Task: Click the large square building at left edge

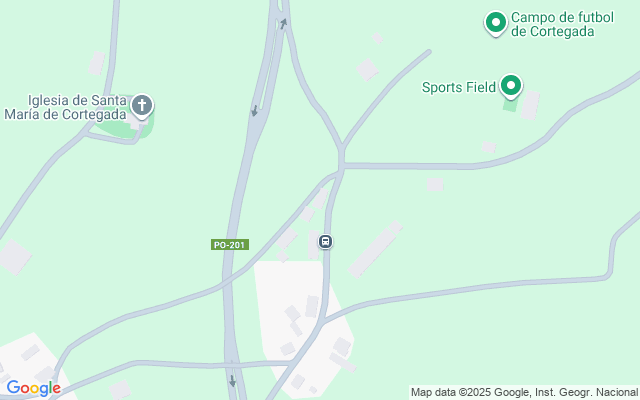Action: click(14, 257)
